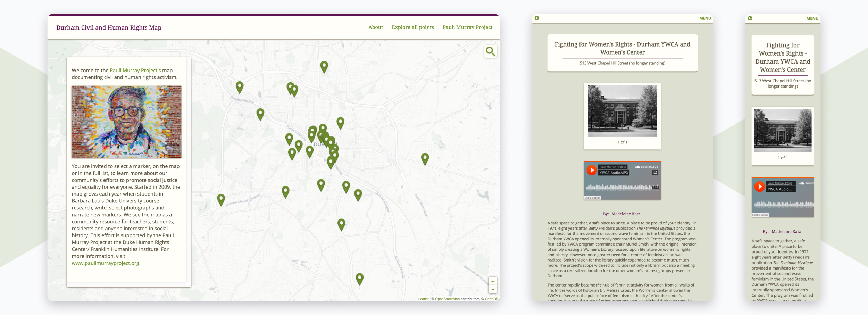
Task: Click the search magnifier icon on the map
Action: [x=490, y=51]
